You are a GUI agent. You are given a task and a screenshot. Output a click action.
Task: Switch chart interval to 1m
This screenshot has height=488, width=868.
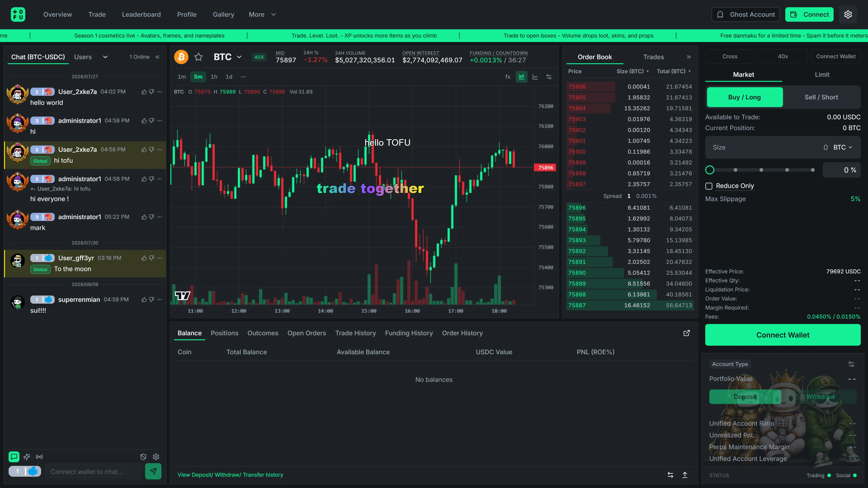(x=182, y=77)
